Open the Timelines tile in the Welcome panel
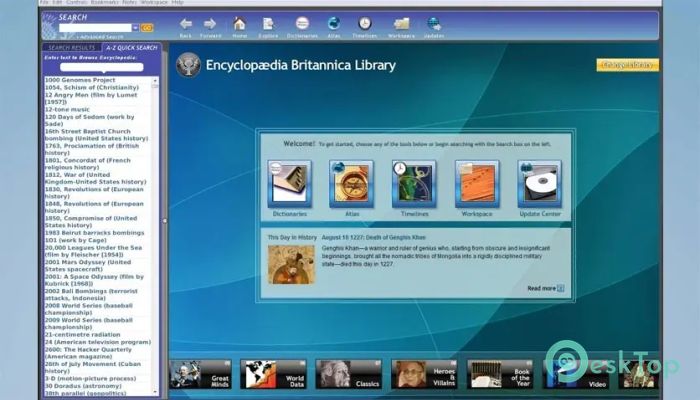 click(414, 184)
